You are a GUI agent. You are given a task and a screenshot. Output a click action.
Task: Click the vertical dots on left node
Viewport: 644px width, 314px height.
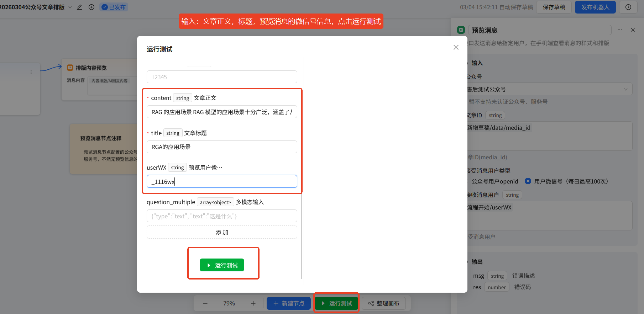point(31,72)
